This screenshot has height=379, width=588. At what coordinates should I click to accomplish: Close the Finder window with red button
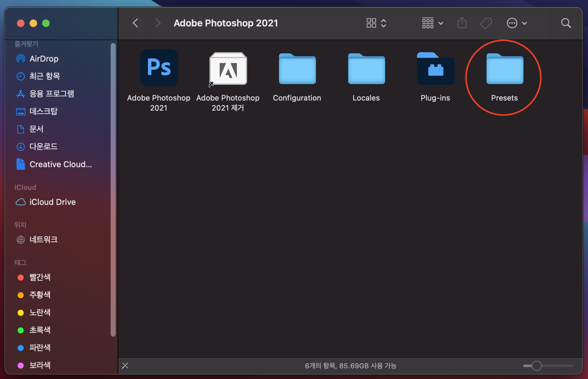click(21, 23)
